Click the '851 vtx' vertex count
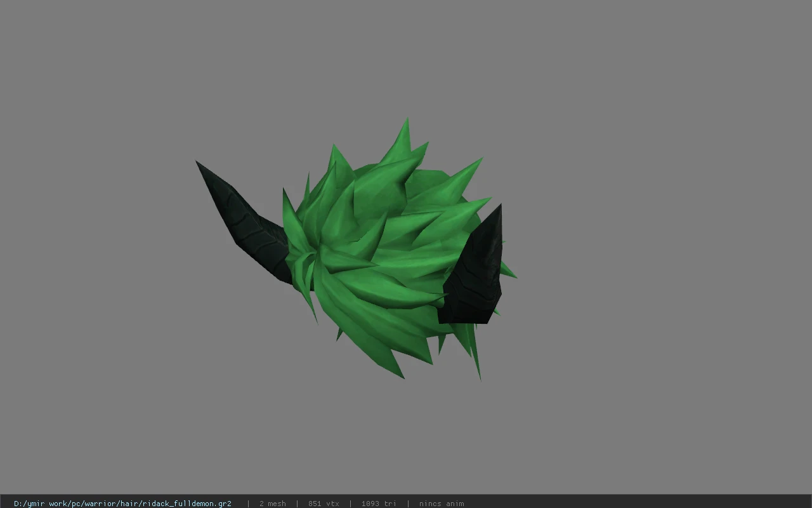The image size is (812, 508). [x=324, y=504]
